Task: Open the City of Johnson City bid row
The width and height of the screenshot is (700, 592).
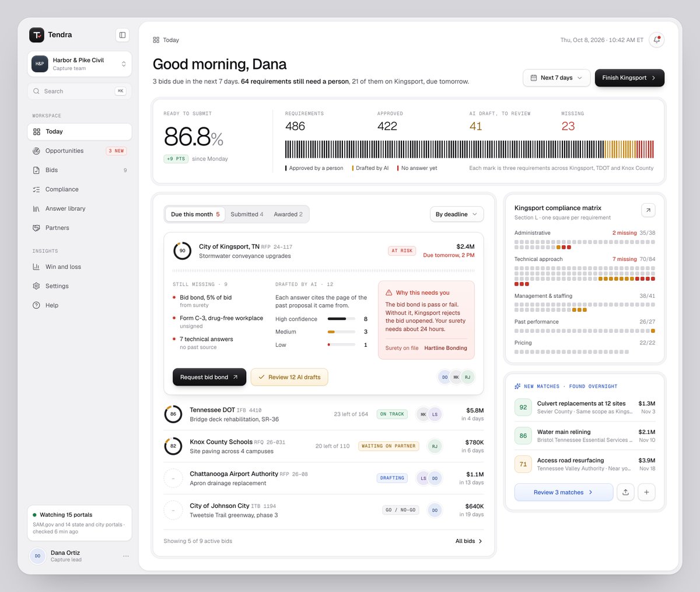Action: (x=324, y=510)
